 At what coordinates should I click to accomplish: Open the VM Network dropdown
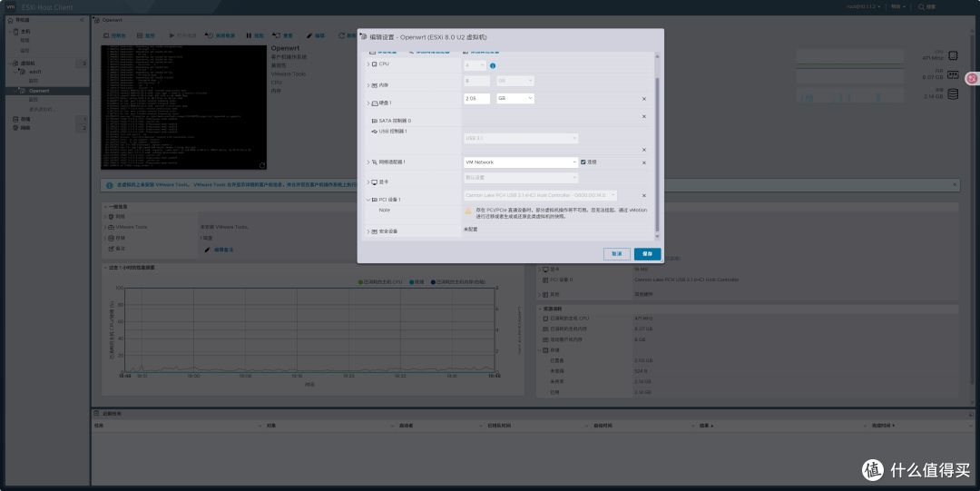point(521,162)
